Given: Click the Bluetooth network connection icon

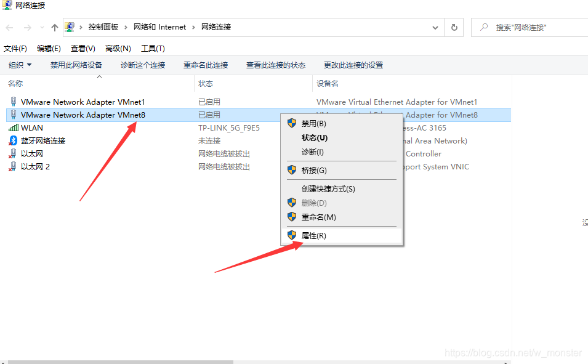Looking at the screenshot, I should tap(14, 140).
